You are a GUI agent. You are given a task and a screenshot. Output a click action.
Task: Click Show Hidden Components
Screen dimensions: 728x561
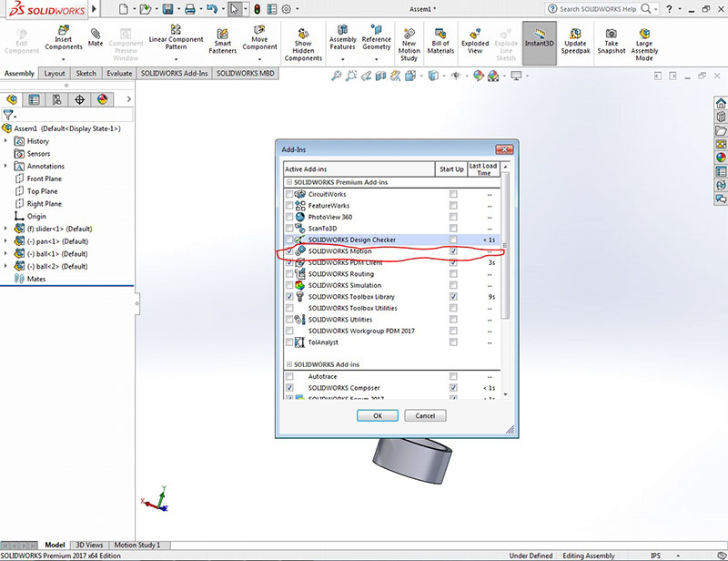coord(303,45)
